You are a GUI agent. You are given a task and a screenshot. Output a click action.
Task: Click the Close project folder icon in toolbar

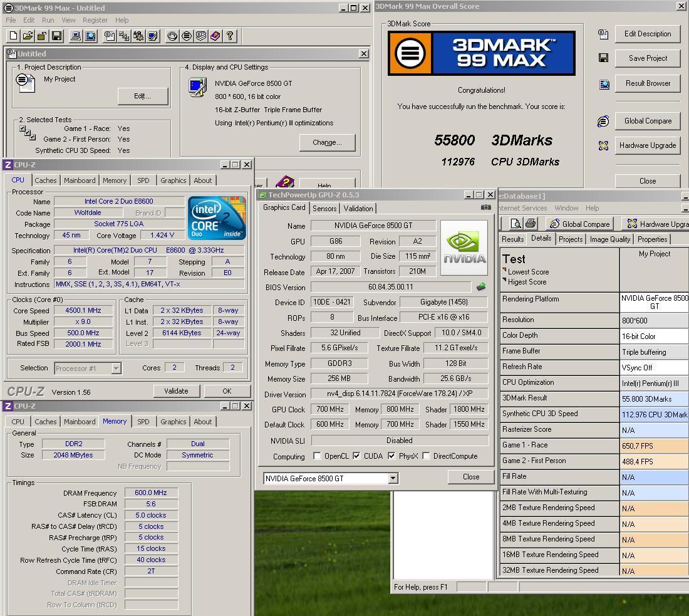point(42,36)
